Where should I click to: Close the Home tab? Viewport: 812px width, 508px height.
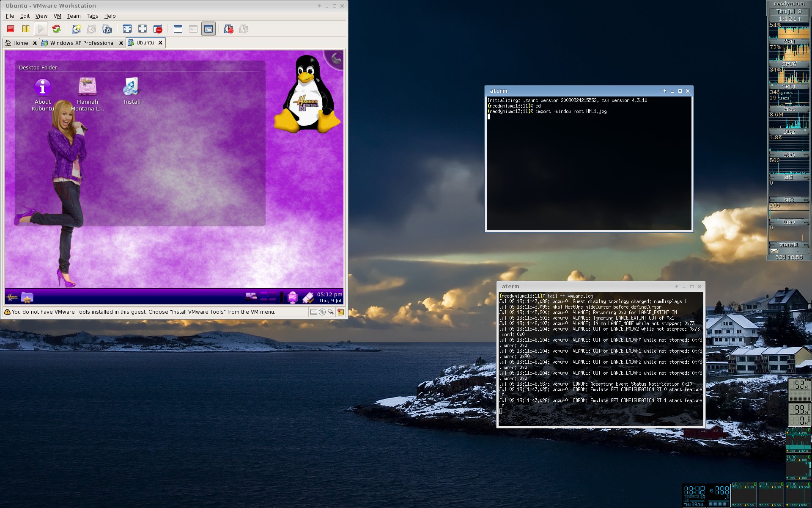tap(35, 43)
